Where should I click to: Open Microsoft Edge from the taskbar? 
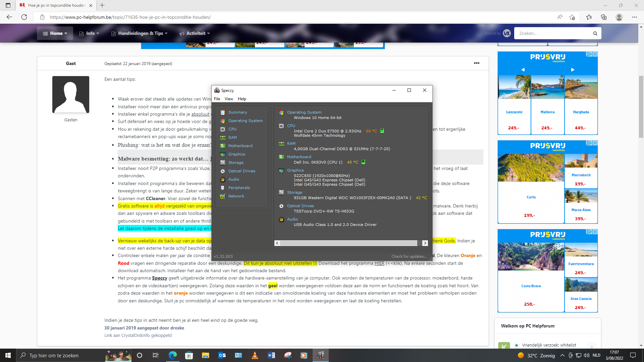(173, 355)
